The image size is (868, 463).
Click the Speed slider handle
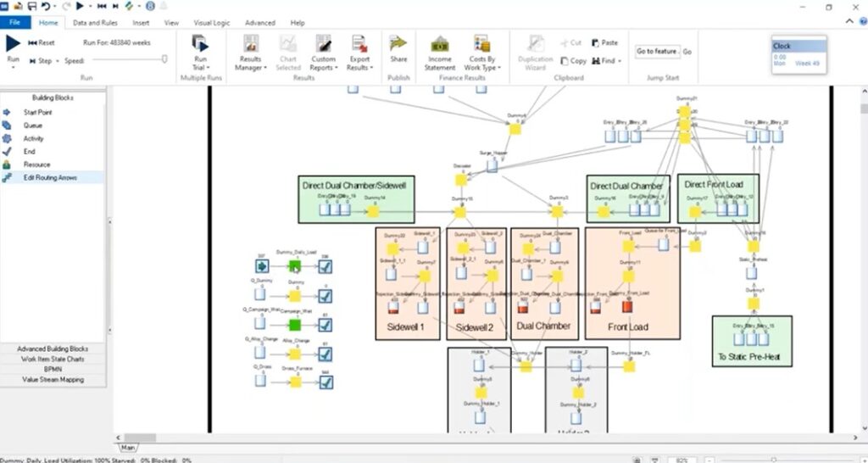(x=164, y=59)
